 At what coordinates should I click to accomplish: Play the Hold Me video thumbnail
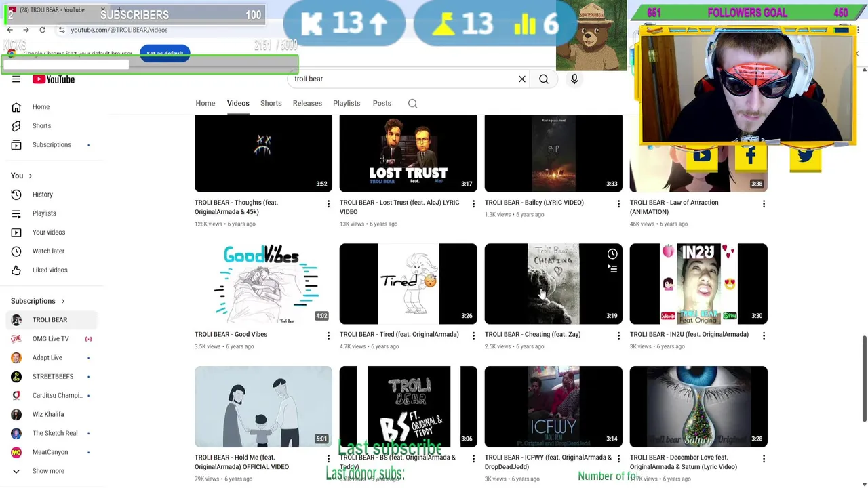(x=263, y=407)
